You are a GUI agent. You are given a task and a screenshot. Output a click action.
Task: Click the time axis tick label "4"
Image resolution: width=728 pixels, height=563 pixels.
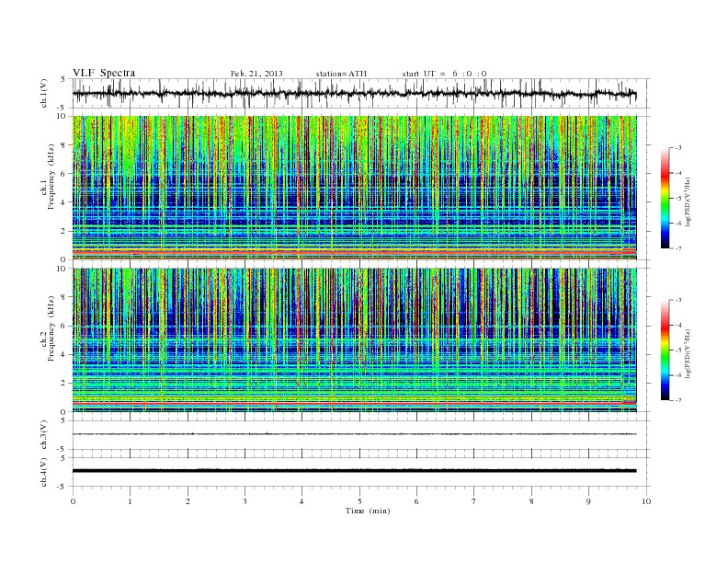pos(302,501)
